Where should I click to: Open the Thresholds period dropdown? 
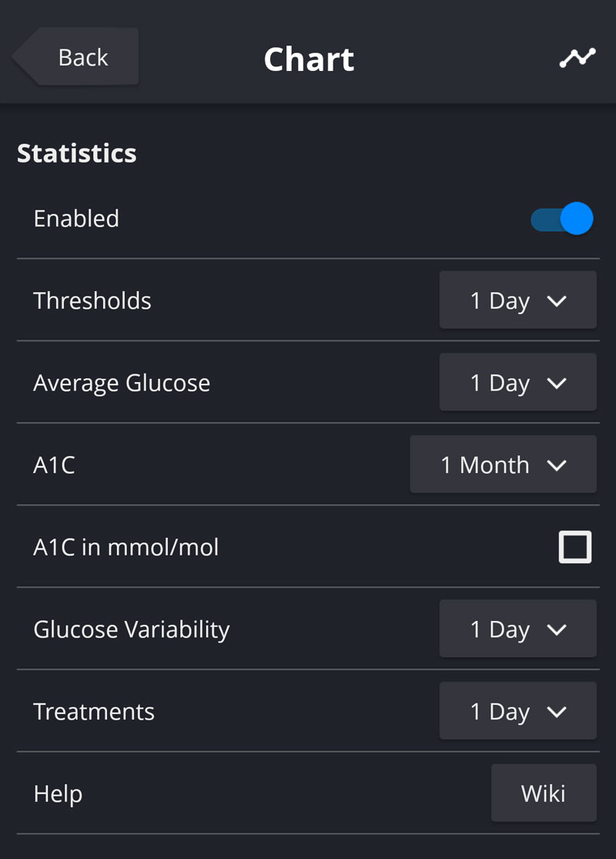tap(517, 300)
